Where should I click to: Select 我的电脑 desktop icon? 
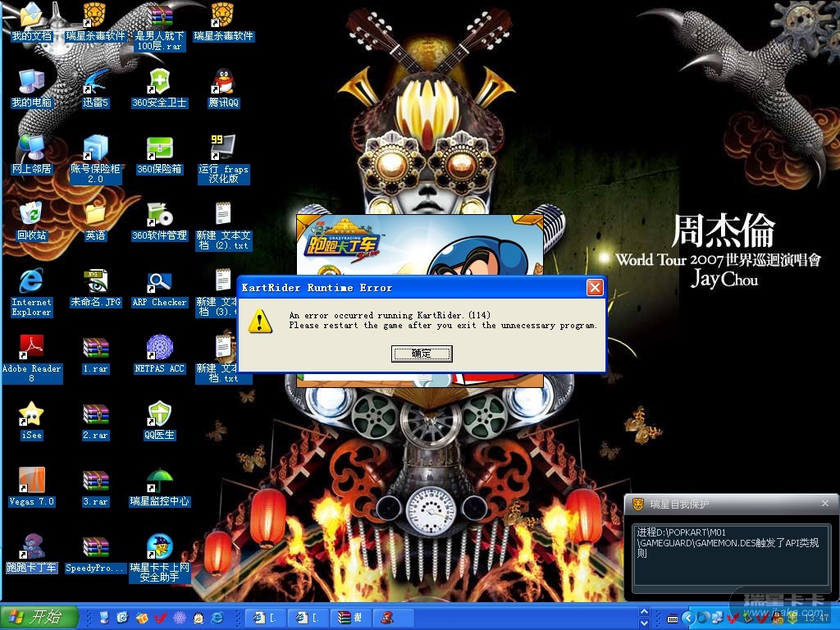pyautogui.click(x=32, y=89)
